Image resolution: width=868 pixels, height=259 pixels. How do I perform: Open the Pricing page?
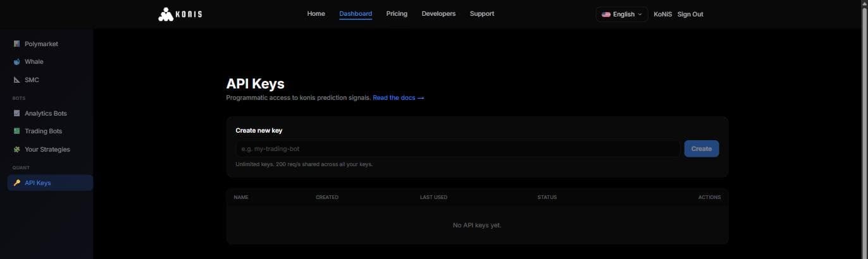pos(397,14)
